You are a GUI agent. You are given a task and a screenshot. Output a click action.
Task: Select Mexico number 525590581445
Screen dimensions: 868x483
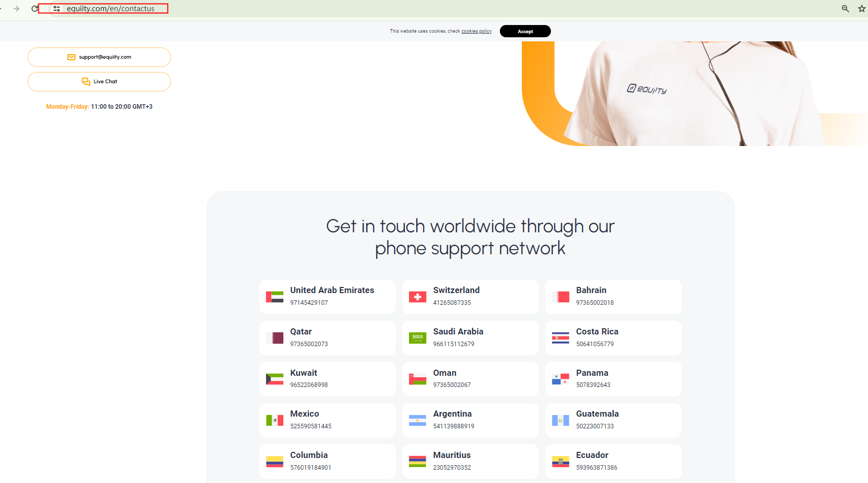311,426
